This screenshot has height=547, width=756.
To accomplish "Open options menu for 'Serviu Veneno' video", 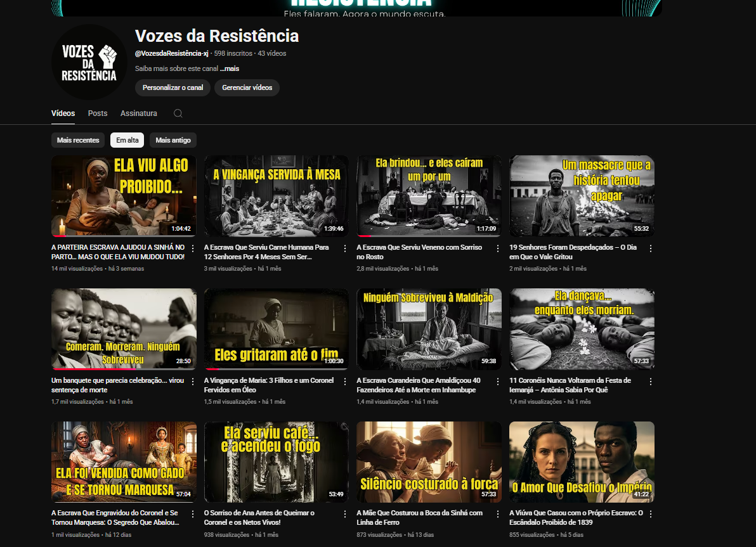I will coord(498,248).
